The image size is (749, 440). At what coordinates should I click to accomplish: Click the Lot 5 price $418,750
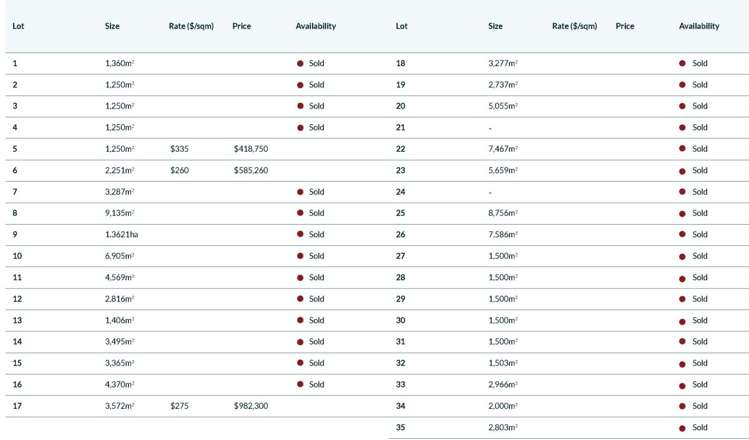tap(251, 149)
